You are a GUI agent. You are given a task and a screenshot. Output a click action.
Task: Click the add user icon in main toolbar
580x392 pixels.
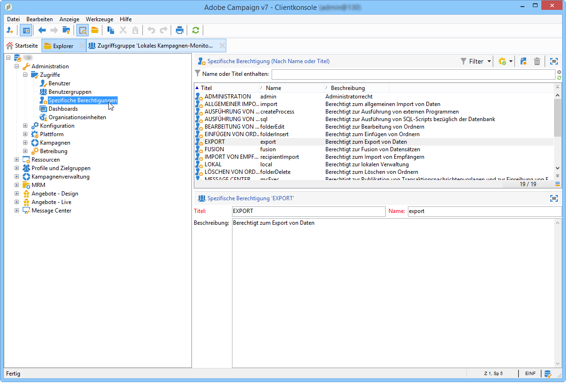tap(9, 30)
